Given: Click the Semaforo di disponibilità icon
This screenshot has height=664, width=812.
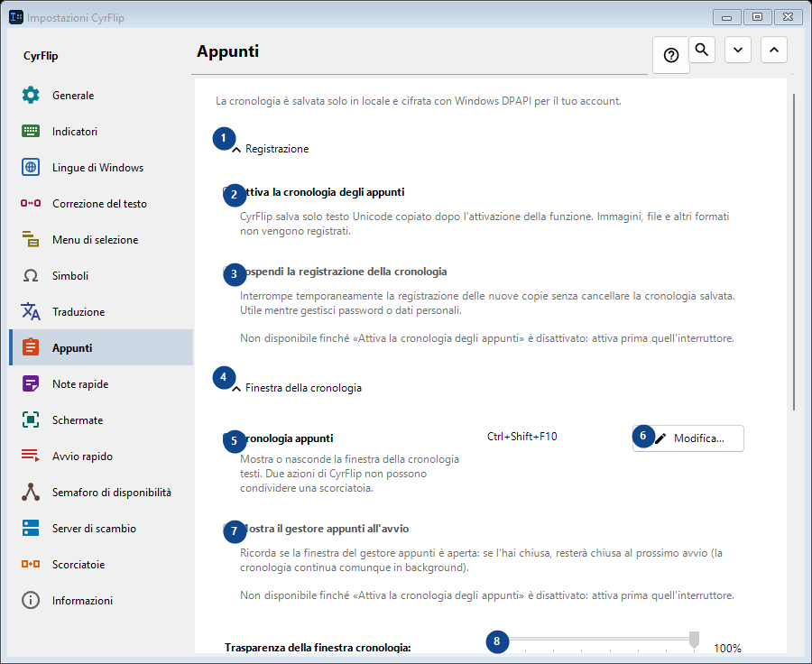Looking at the screenshot, I should (x=31, y=492).
